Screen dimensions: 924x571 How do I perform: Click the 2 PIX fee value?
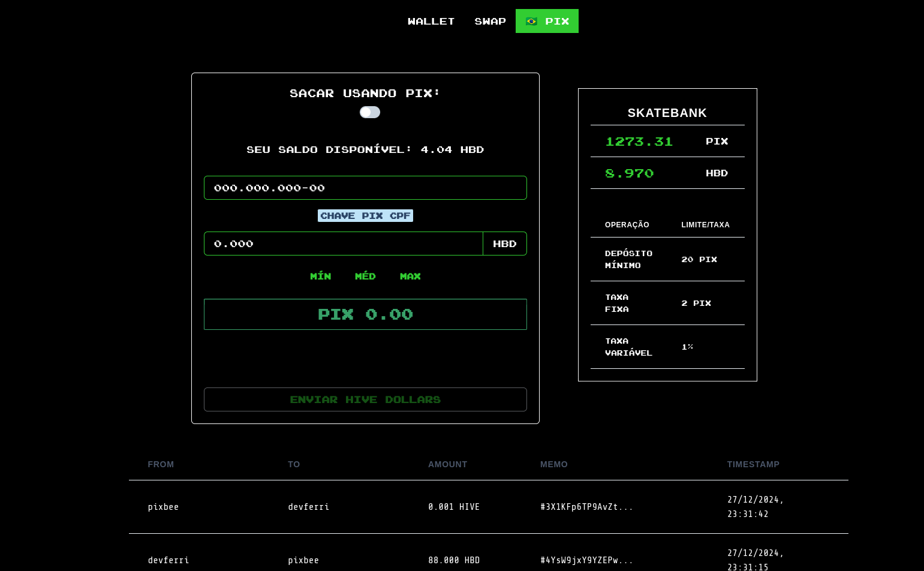click(x=696, y=303)
